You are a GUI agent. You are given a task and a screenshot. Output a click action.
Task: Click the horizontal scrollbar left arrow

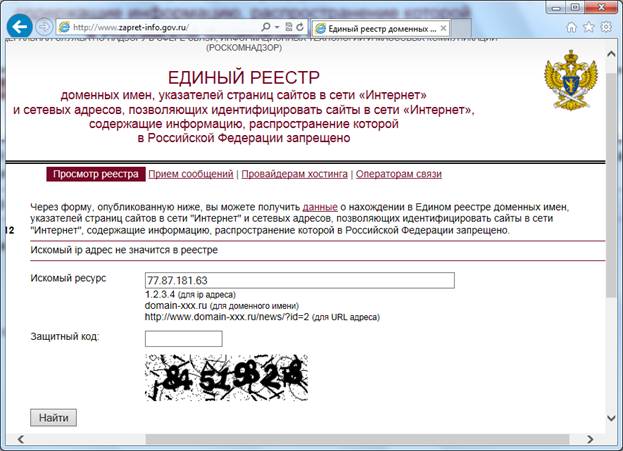pos(21,439)
